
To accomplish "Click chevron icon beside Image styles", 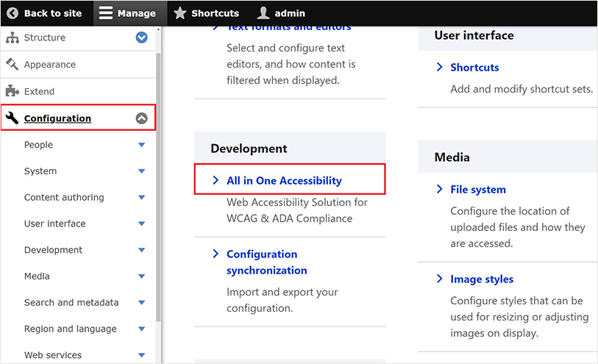I will tap(439, 279).
